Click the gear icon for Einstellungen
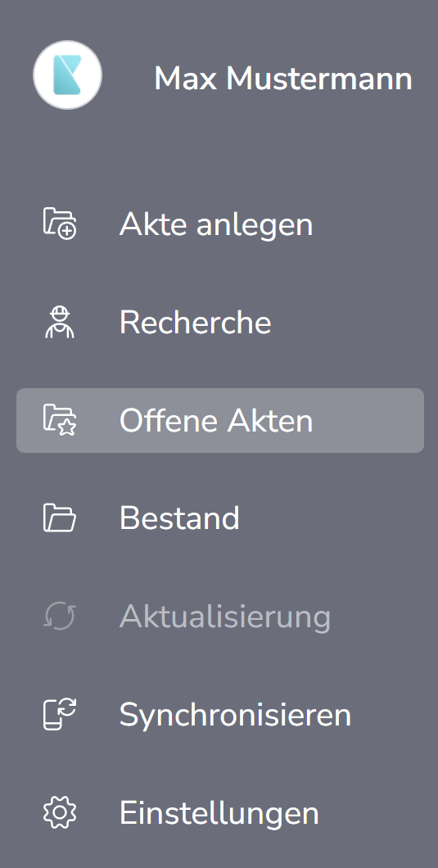This screenshot has width=438, height=868. 60,812
